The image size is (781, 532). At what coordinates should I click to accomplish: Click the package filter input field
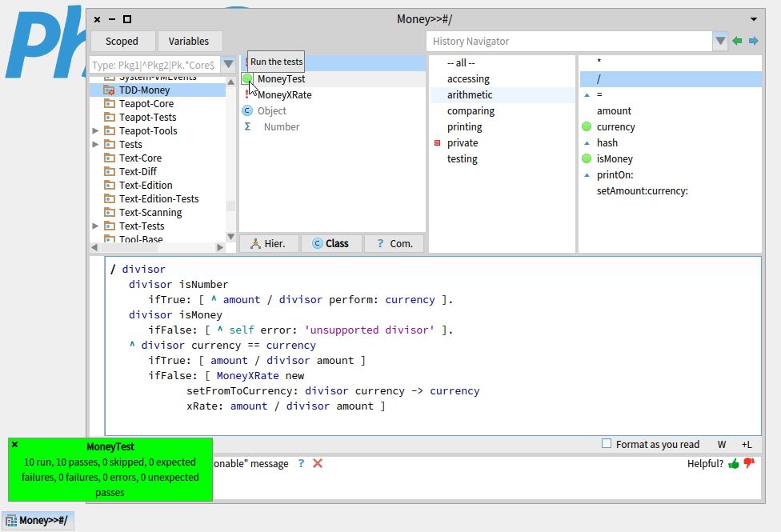[x=154, y=65]
